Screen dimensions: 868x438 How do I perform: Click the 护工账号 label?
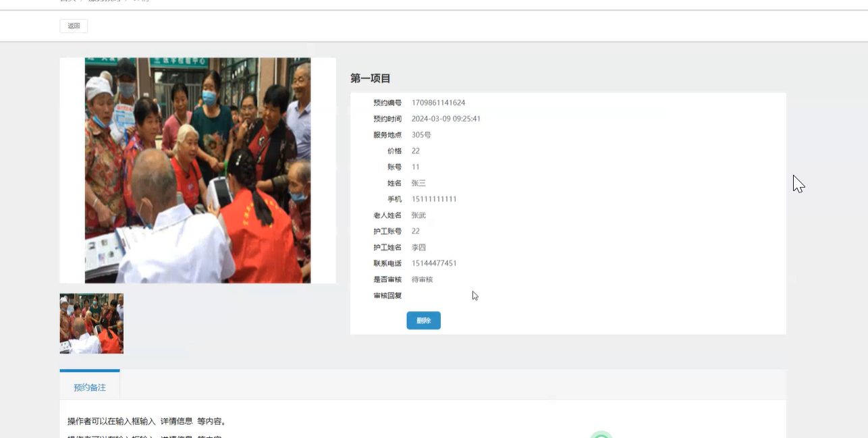click(x=387, y=231)
